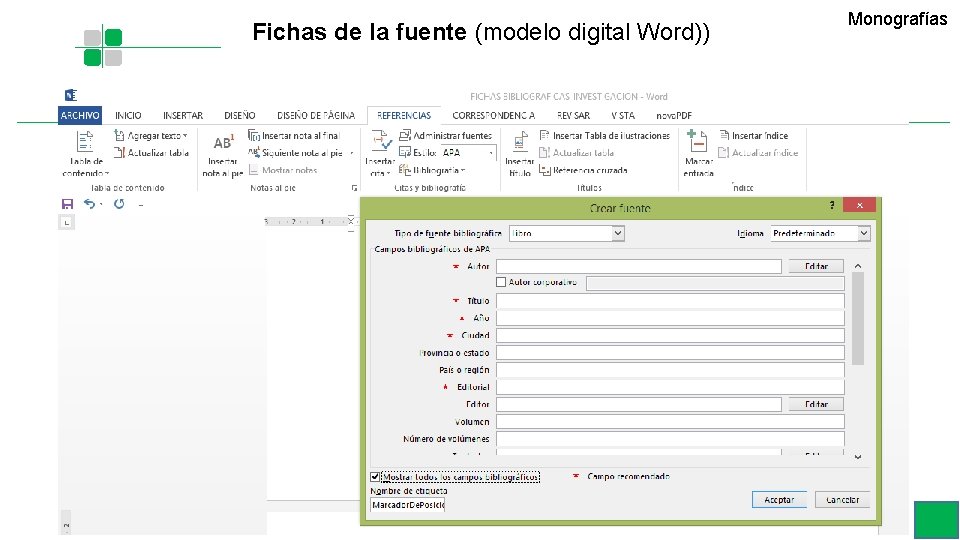The height and width of the screenshot is (540, 960).
Task: Click the Número de volúmenes field
Action: click(670, 438)
